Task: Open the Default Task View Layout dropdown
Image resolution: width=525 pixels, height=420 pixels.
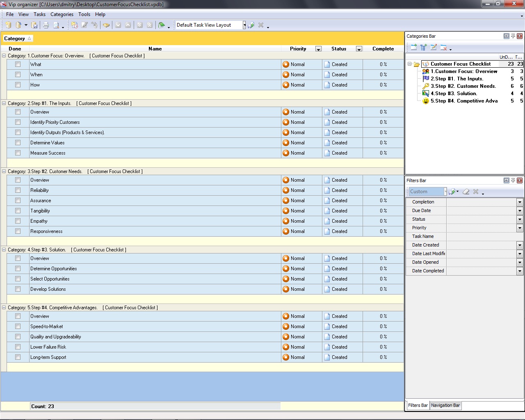Action: coord(244,25)
